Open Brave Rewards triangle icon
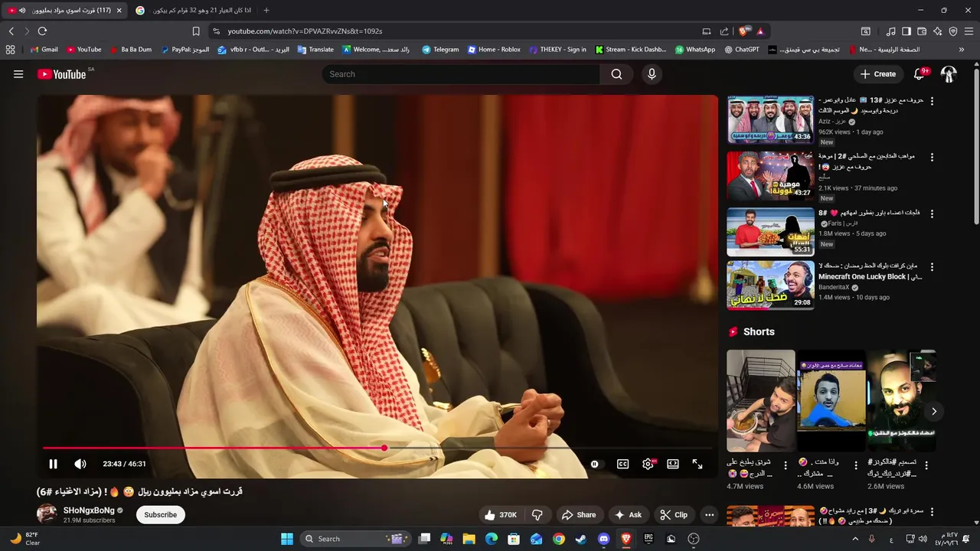Screen dimensions: 980x551 coord(760,31)
